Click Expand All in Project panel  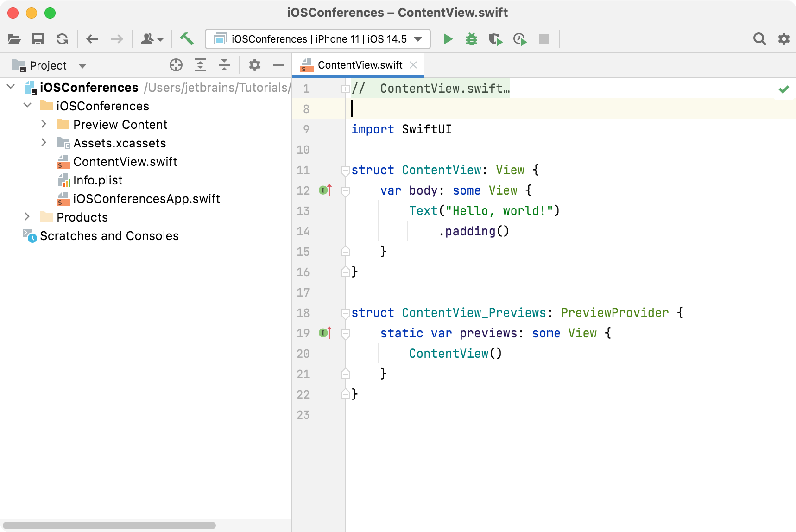pyautogui.click(x=200, y=65)
